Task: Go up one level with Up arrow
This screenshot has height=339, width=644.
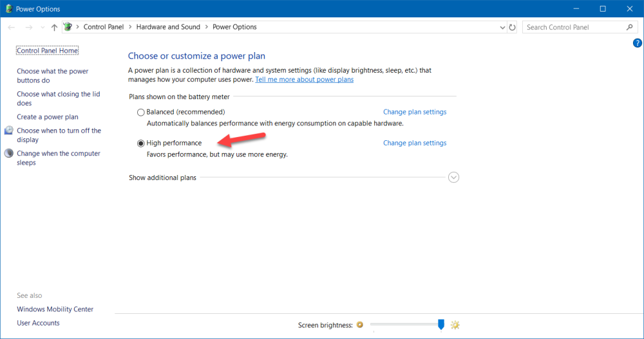Action: tap(54, 27)
